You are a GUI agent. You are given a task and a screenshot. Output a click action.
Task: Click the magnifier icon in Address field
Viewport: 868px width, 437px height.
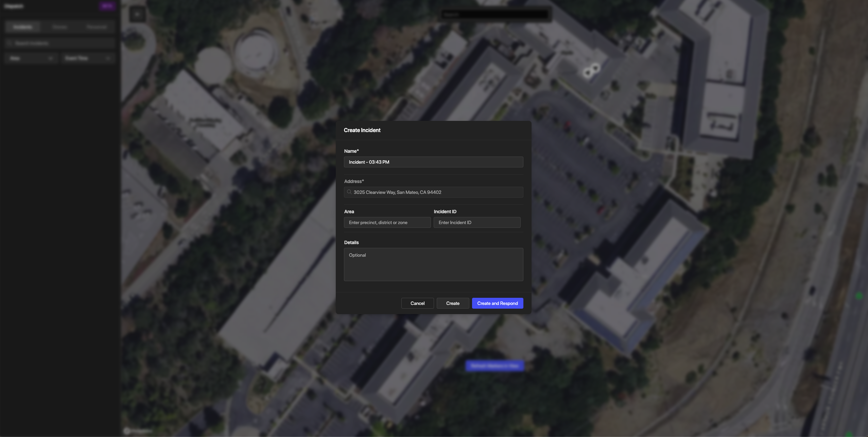(x=349, y=192)
